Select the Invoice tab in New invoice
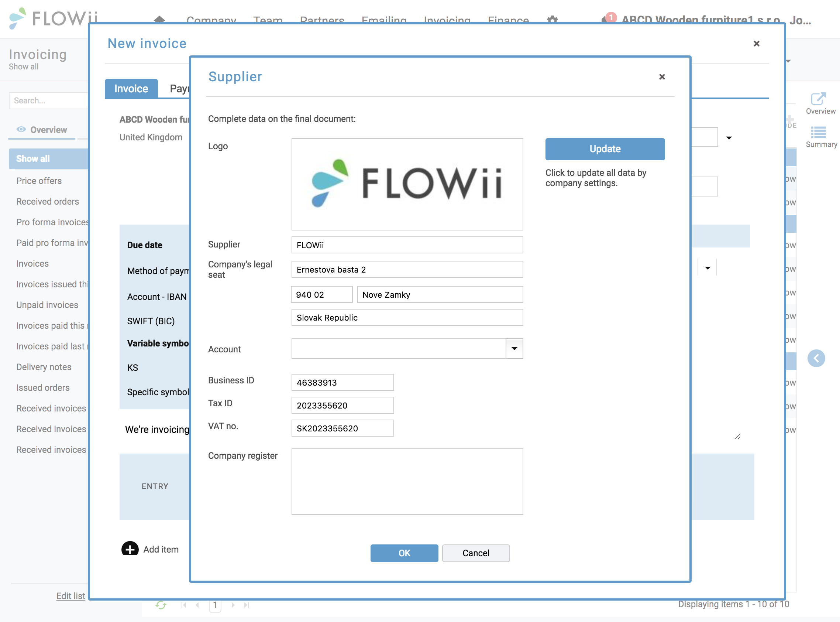 click(131, 89)
